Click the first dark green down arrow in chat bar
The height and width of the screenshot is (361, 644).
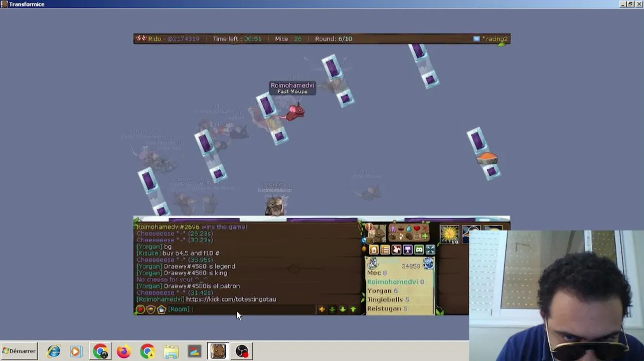(332, 309)
